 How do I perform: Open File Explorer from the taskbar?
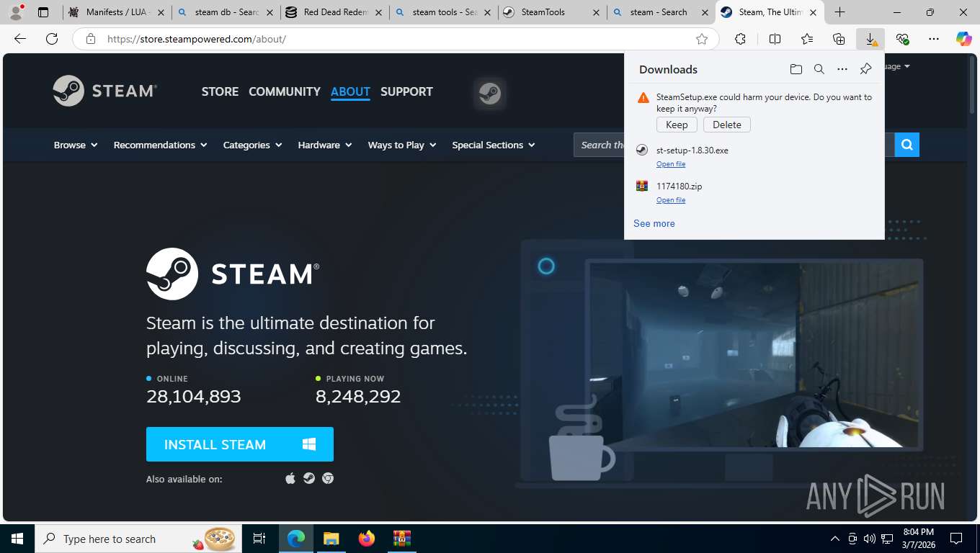[331, 539]
